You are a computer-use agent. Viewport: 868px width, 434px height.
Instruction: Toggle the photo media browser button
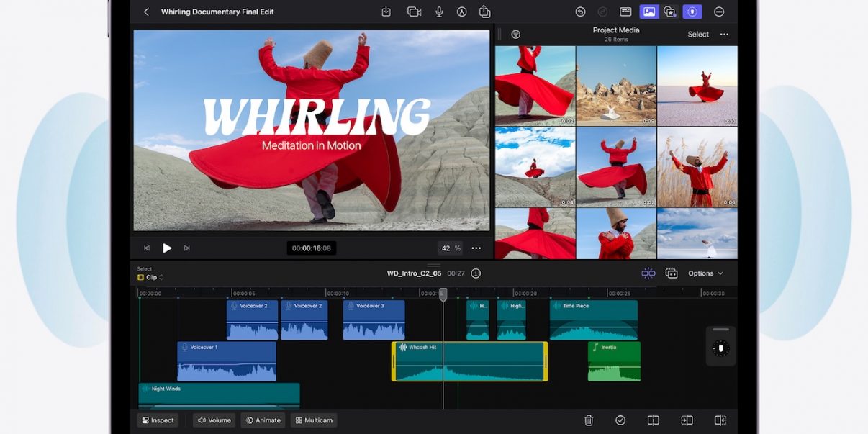tap(648, 12)
